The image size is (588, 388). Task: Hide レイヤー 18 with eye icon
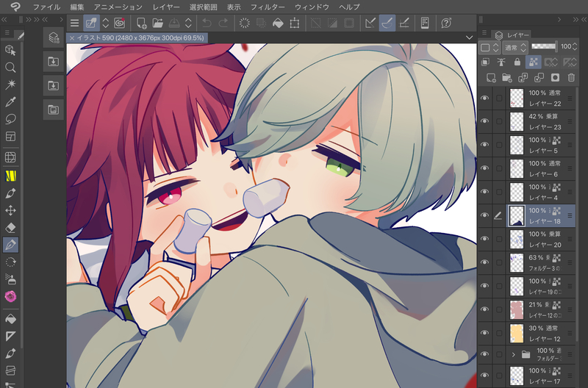pyautogui.click(x=485, y=215)
